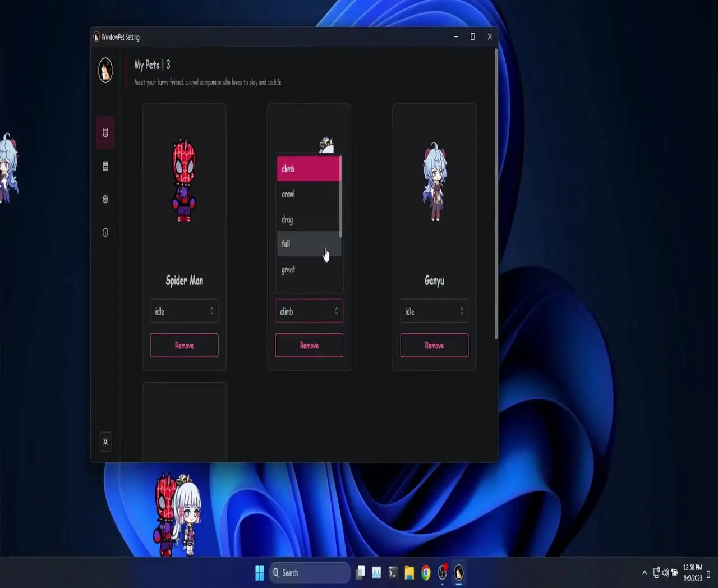Viewport: 718px width, 588px height.
Task: Click the Spider Man pet sprite preview
Action: (x=184, y=180)
